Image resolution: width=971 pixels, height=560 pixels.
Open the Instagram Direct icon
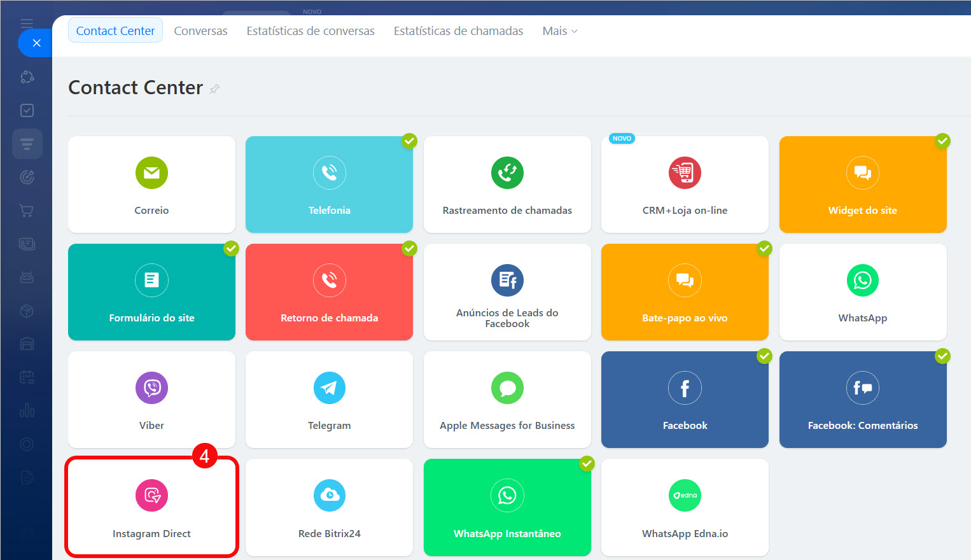(x=151, y=495)
